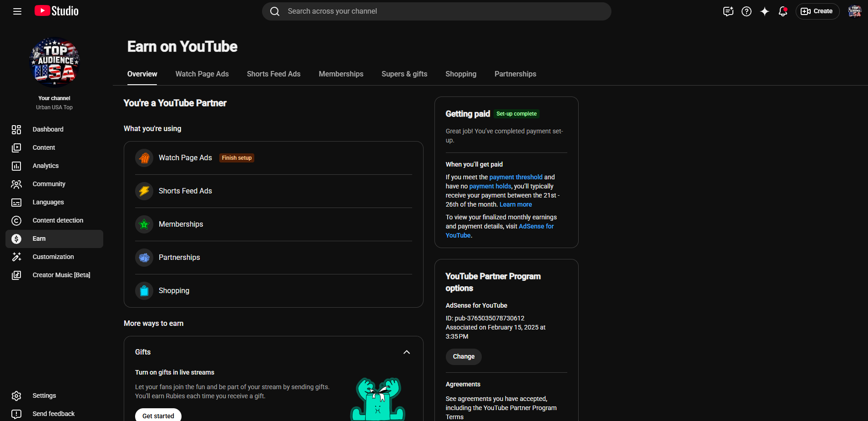Open the Help question mark icon
Screen dimensions: 868x421
point(747,11)
